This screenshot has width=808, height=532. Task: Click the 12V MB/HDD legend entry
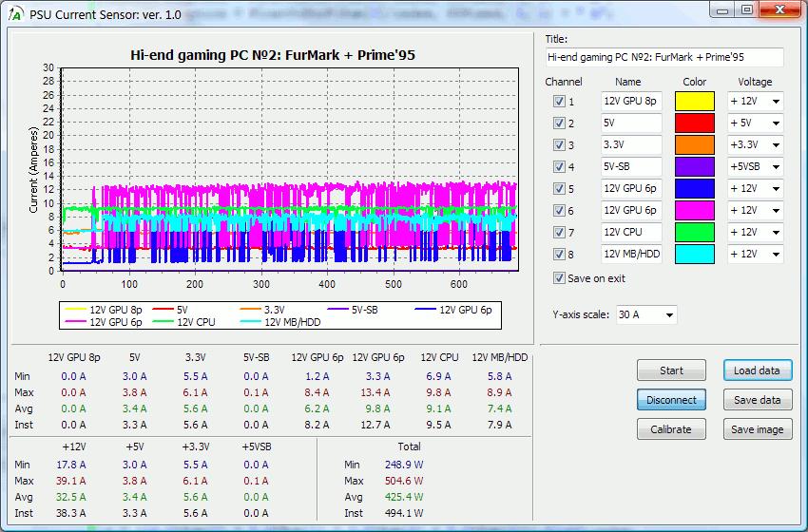(280, 322)
